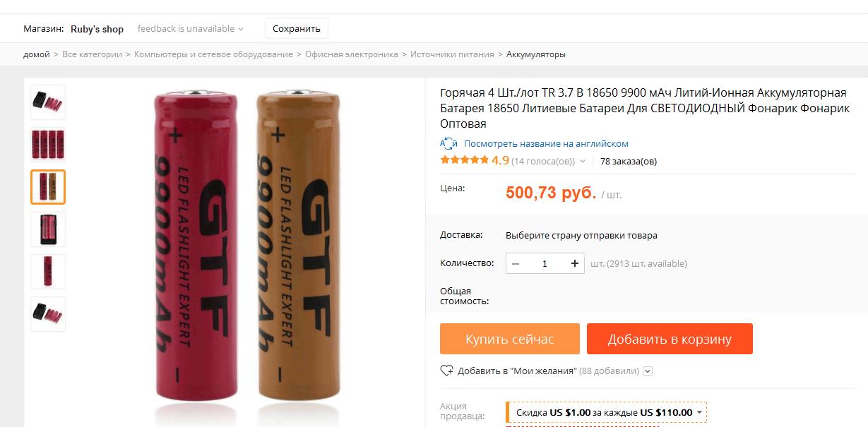868x427 pixels.
Task: Click the Добавить в корзину button
Action: [x=670, y=339]
